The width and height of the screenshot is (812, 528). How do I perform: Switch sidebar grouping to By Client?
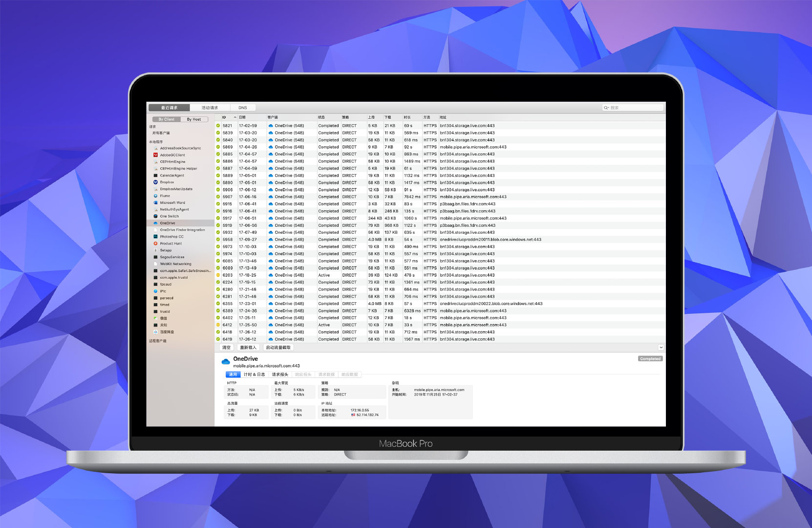166,119
